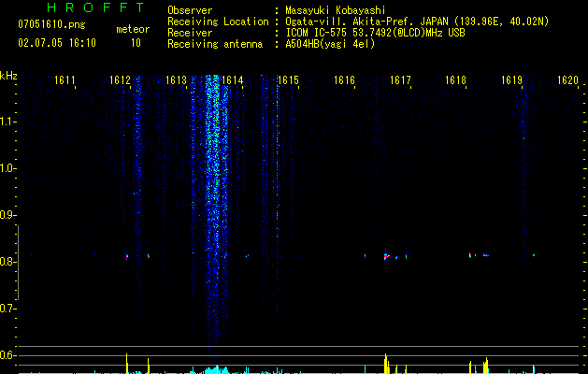Screen dimensions: 588x374
Task: Select the A504HB(yagi 4el) antenna text
Action: tap(330, 44)
